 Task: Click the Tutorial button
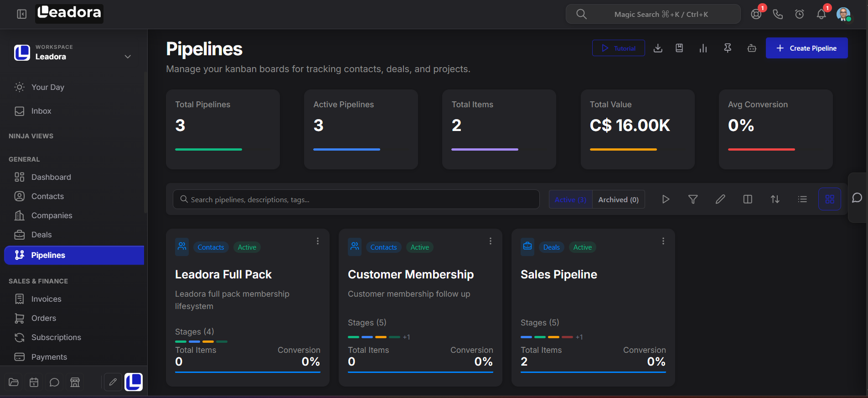[619, 48]
